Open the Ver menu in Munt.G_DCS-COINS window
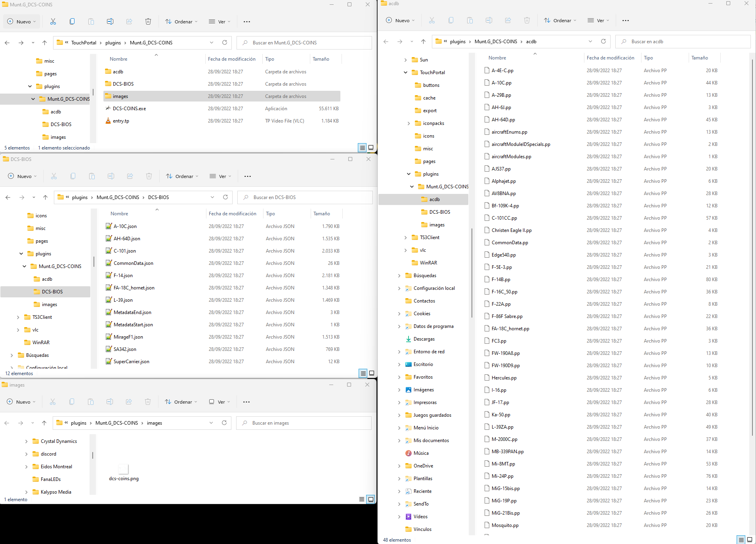The width and height of the screenshot is (756, 544). pyautogui.click(x=220, y=22)
